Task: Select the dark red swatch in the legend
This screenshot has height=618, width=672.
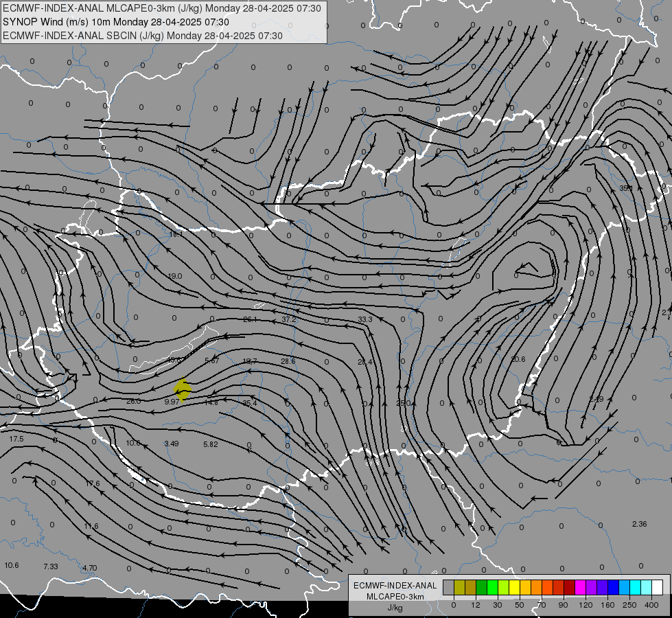Action: [569, 587]
